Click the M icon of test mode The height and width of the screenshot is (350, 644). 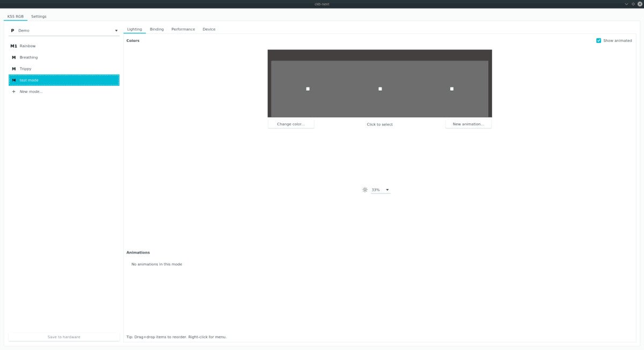tap(14, 80)
